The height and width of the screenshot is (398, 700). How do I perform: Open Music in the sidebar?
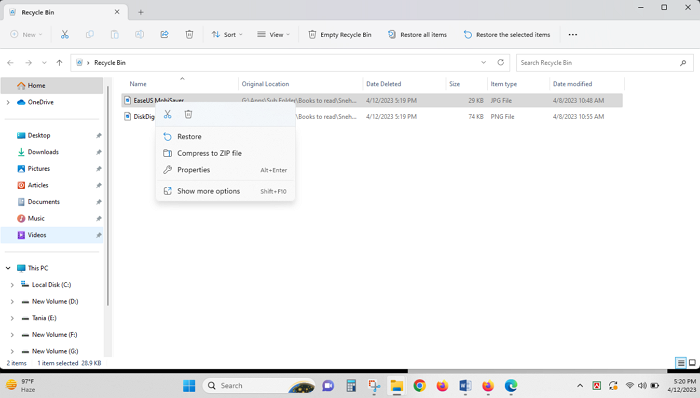pos(52,218)
